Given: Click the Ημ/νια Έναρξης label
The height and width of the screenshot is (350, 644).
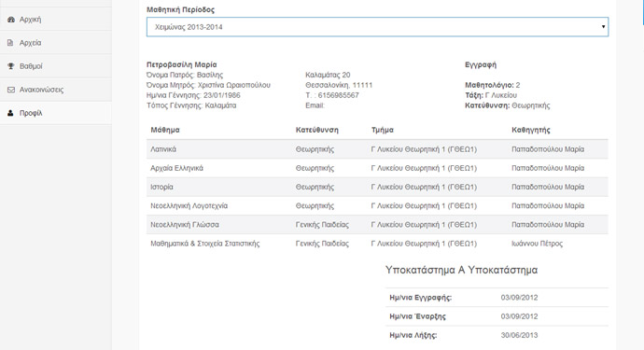Looking at the screenshot, I should point(418,316).
